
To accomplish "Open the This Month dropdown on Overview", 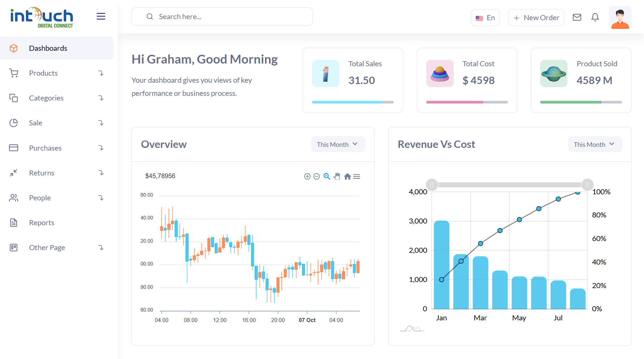I will click(338, 144).
